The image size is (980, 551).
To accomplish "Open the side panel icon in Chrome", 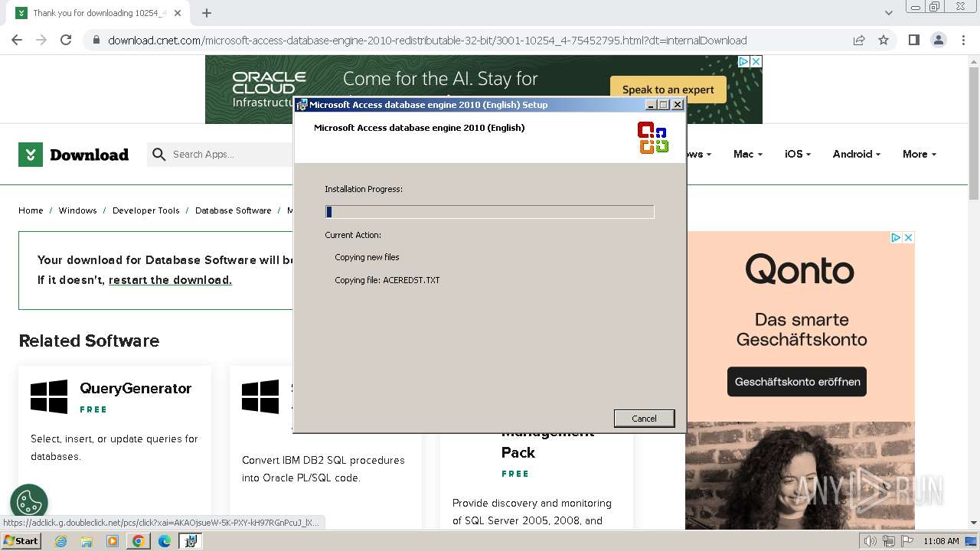I will tap(913, 41).
